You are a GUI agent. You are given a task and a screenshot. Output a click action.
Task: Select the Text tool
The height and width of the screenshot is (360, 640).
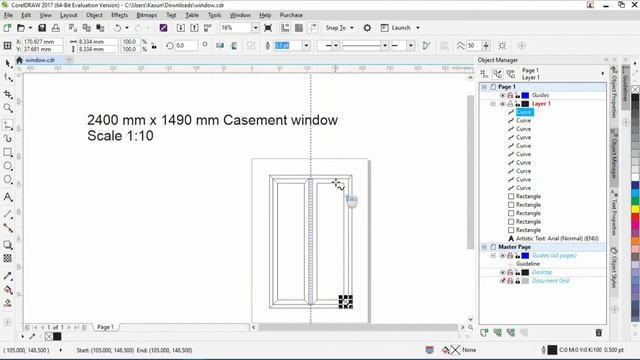coord(8,197)
